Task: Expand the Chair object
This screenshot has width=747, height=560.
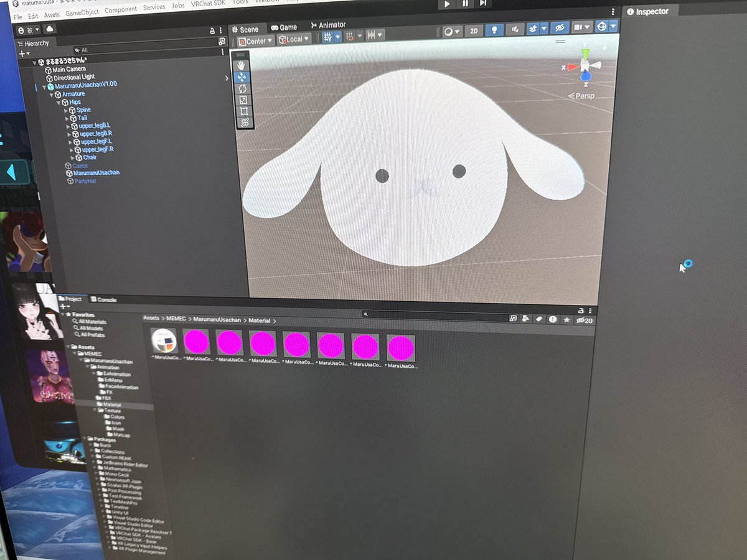Action: pos(72,158)
